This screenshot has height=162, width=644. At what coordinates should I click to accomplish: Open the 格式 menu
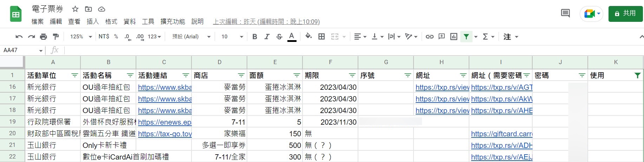pyautogui.click(x=111, y=21)
